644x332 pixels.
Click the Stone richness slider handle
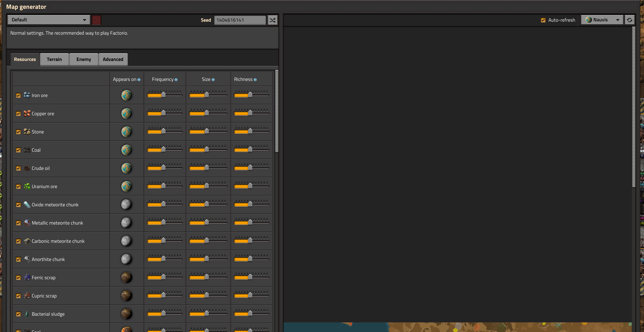point(250,131)
